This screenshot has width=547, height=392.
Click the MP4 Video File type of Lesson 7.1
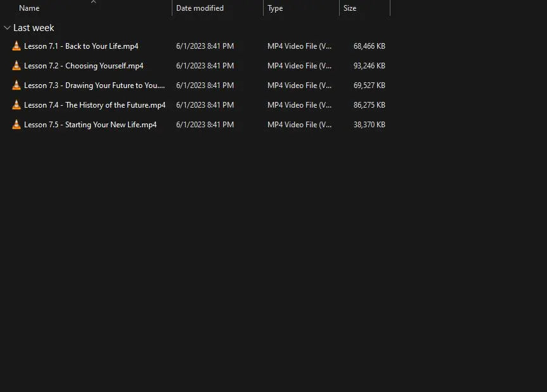point(299,46)
